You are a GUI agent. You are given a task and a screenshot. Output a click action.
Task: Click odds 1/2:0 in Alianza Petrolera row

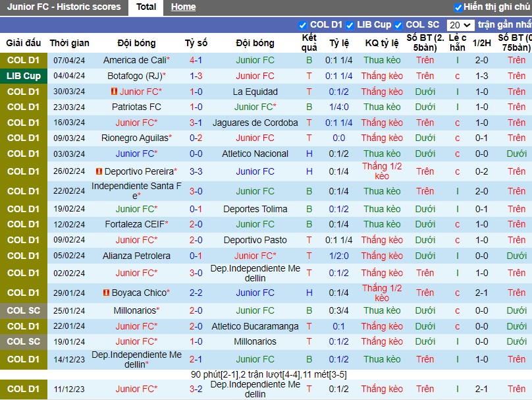point(338,256)
